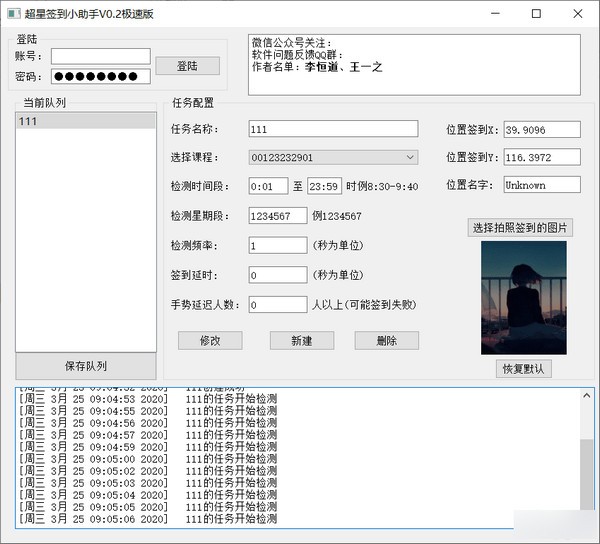This screenshot has width=600, height=544.
Task: Click the 位置签到Y field with 116.3972
Action: (x=542, y=157)
